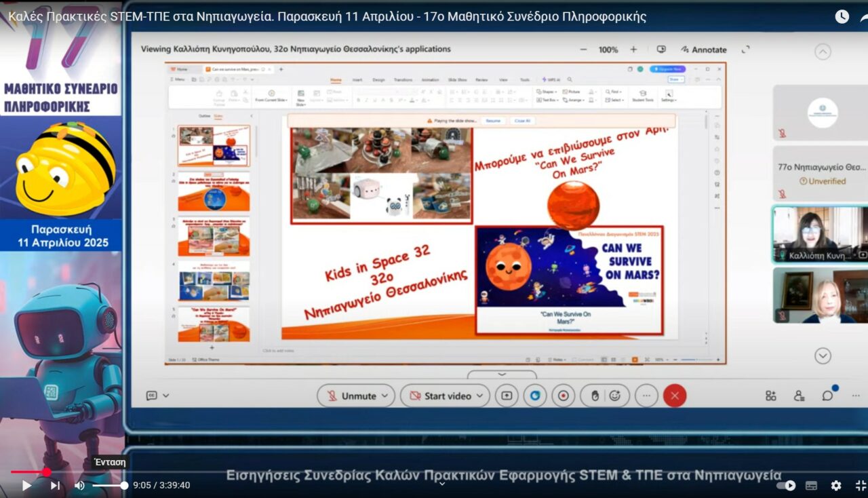Exit full screen mode
Image resolution: width=868 pixels, height=498 pixels.
(860, 485)
